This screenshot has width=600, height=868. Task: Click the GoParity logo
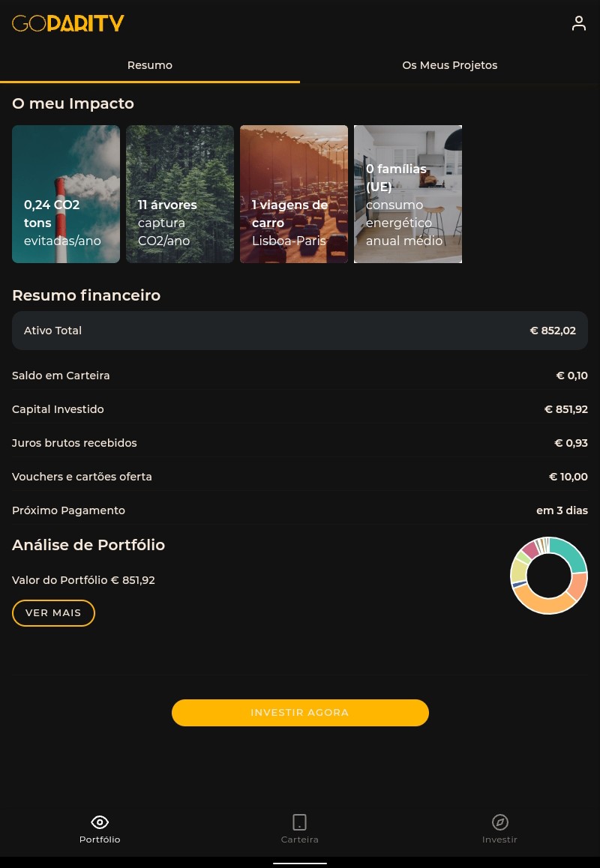click(x=68, y=23)
